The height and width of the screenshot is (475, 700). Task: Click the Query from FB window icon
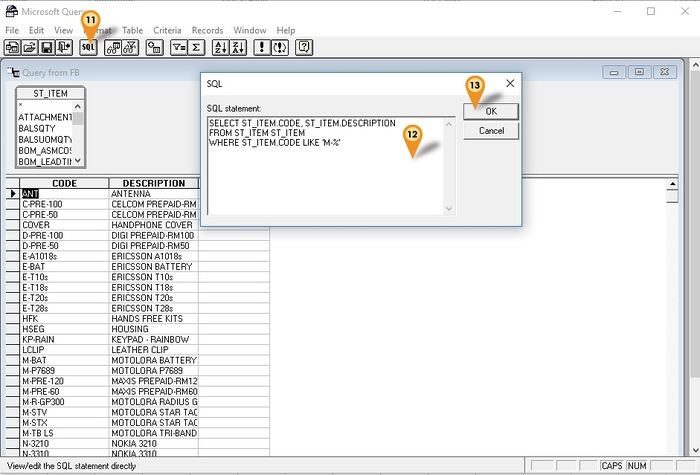pyautogui.click(x=13, y=72)
